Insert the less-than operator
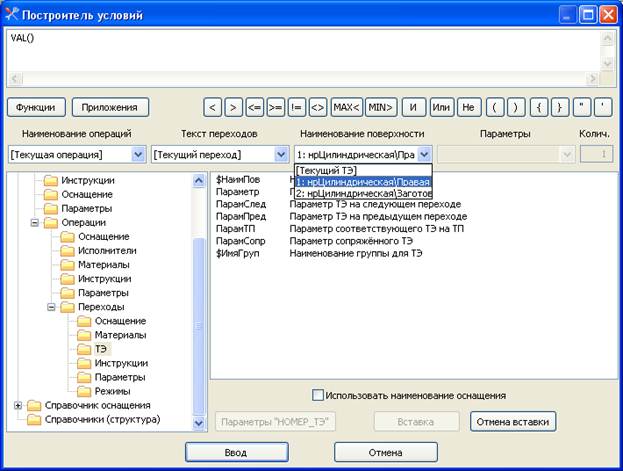This screenshot has width=623, height=471. tap(213, 107)
